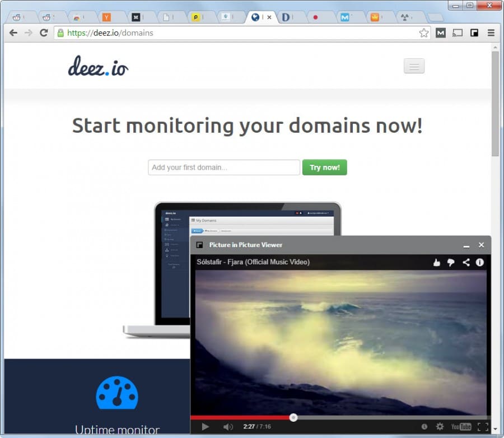Click the YouTube logo in the player
Image resolution: width=504 pixels, height=438 pixels.
point(461,426)
